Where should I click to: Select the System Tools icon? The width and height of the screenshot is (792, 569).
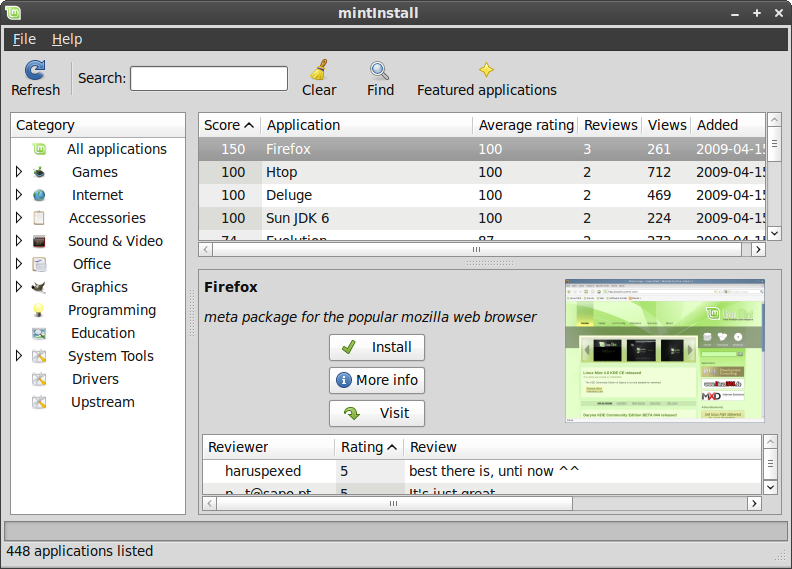click(39, 356)
